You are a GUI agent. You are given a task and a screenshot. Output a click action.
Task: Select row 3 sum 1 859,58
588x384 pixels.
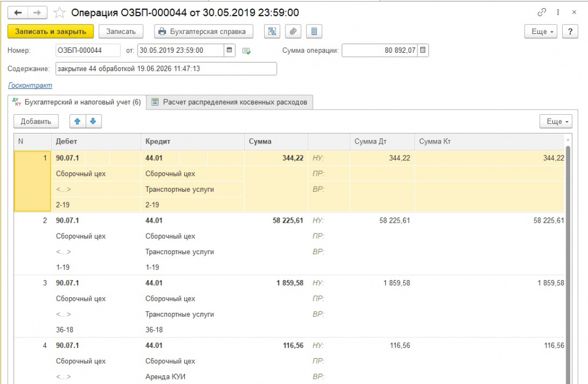click(x=290, y=283)
